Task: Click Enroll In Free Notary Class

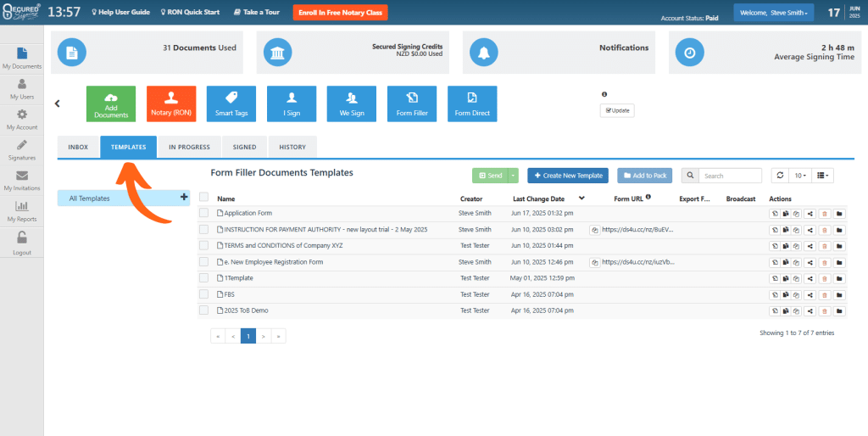Action: pyautogui.click(x=341, y=13)
